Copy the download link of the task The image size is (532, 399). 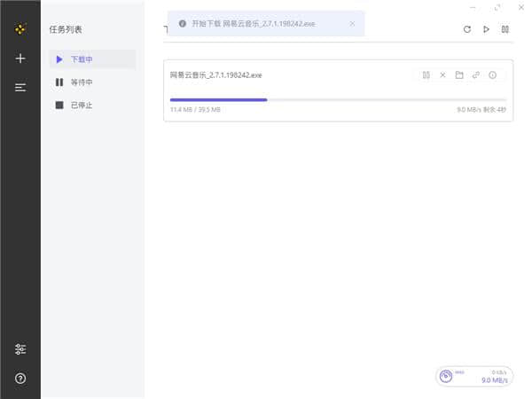coord(475,75)
